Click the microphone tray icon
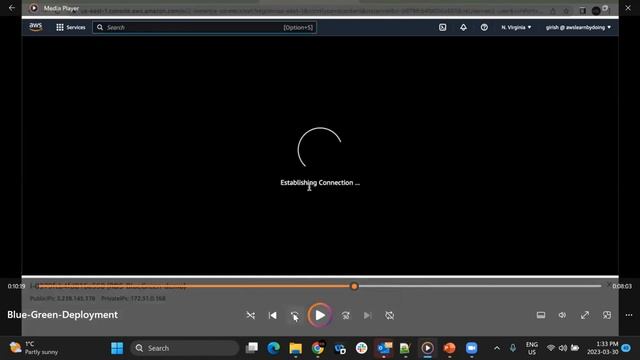640x360 pixels. [x=513, y=348]
